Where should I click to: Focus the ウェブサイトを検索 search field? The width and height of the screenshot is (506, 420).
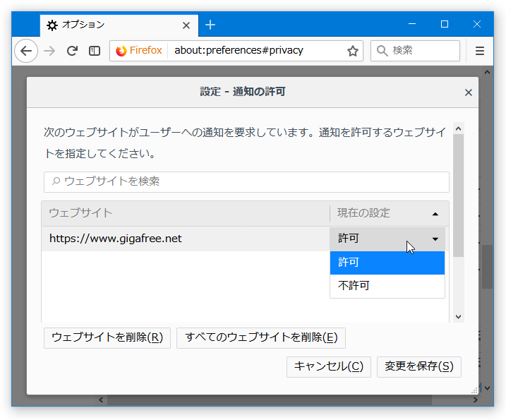246,182
